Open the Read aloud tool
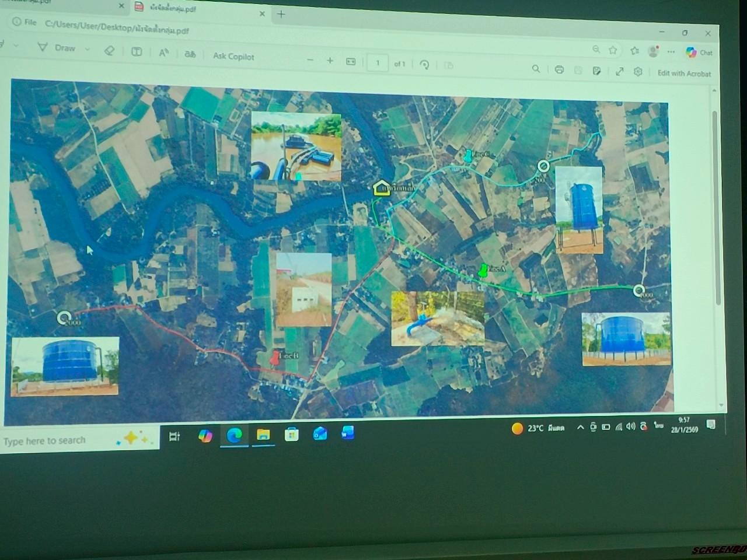 coord(164,53)
